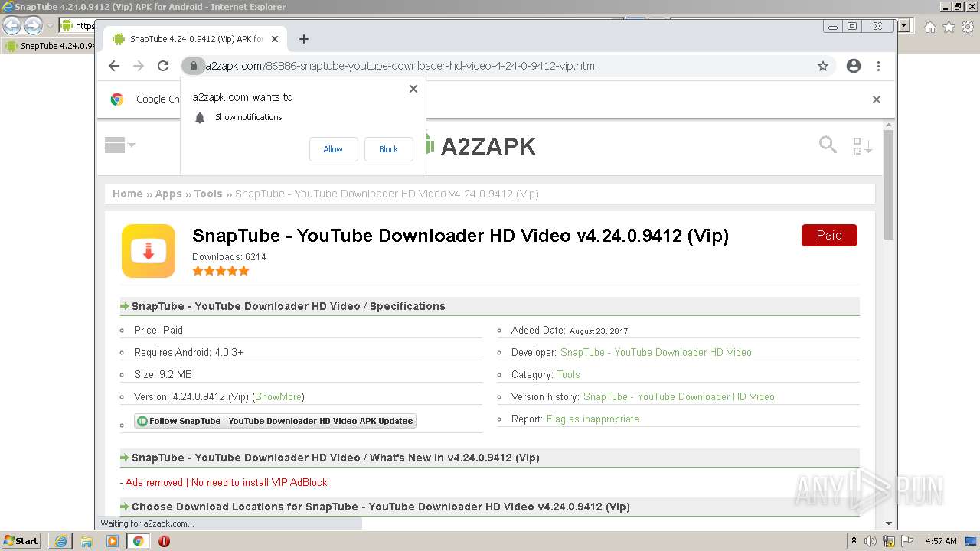The width and height of the screenshot is (980, 551).
Task: Open the Chrome profile account icon
Action: [x=854, y=66]
